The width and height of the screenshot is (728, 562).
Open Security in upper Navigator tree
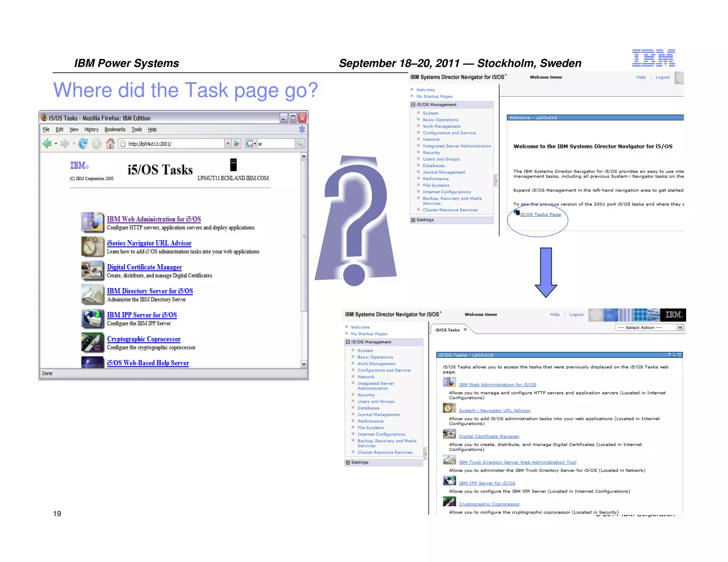431,152
